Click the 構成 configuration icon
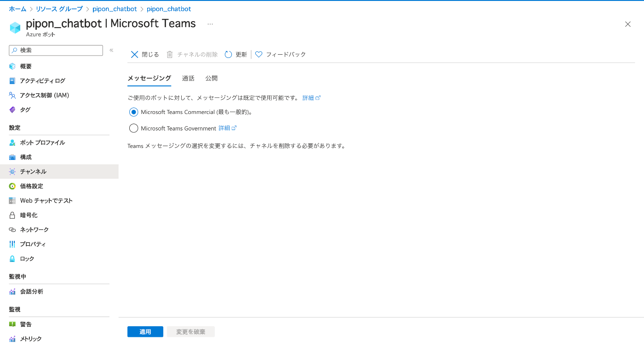This screenshot has width=644, height=346. (x=12, y=157)
